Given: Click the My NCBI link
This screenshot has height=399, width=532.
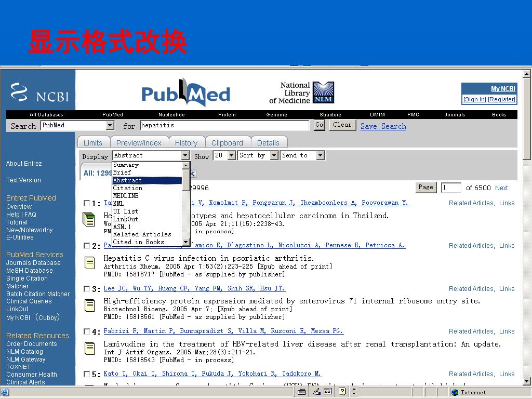Looking at the screenshot, I should pos(503,88).
